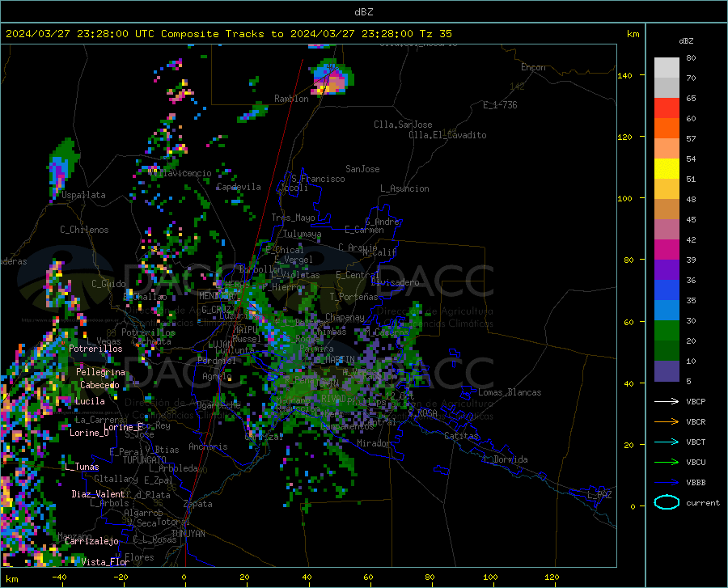Select the 'Diaz_Valent' label
Screen dimensions: 728x588
coord(98,494)
